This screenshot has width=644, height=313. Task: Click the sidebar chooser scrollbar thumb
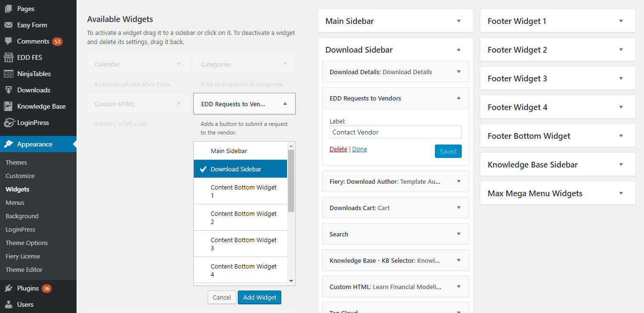coord(291,180)
